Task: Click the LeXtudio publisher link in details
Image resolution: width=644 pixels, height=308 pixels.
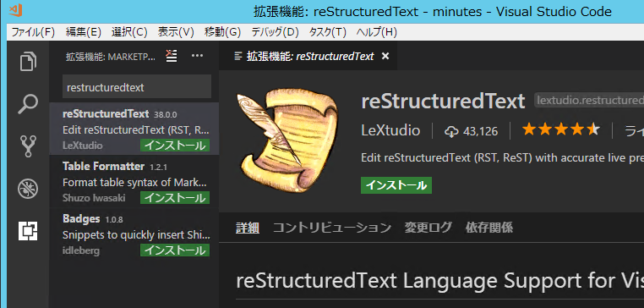Action: (x=390, y=131)
